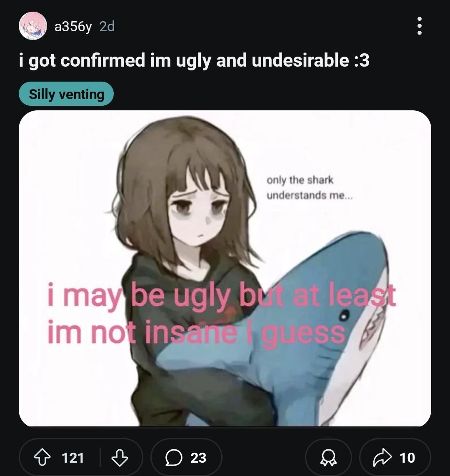Tap the comment pill button
Screen dimensions: 450x476
point(186,457)
